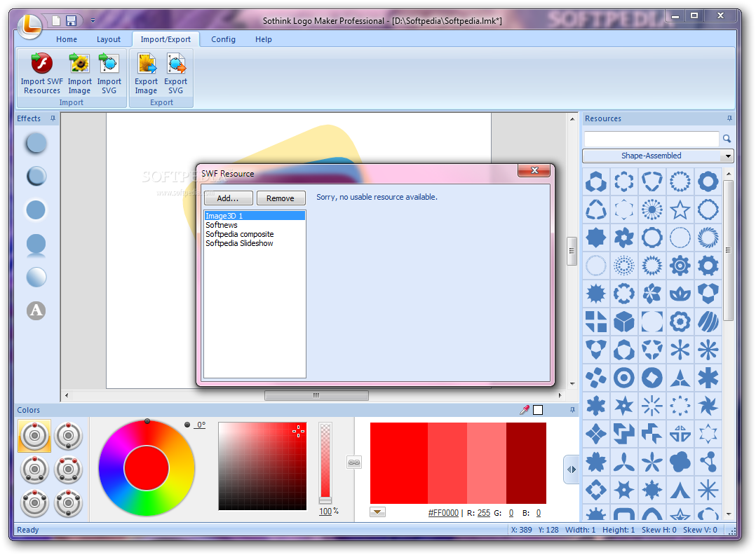
Task: Toggle the white square swatch beside eyedropper
Action: 538,410
